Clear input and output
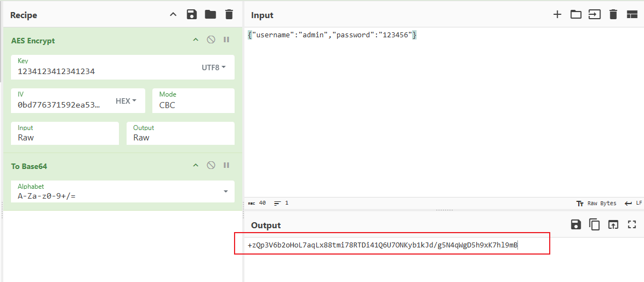Screen dimensions: 644x282 (x=613, y=15)
